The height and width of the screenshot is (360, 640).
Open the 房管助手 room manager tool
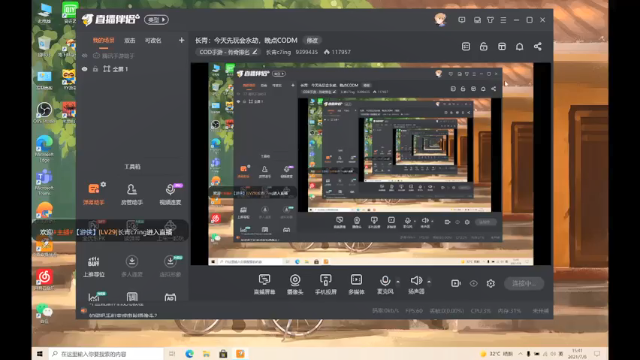(x=131, y=194)
